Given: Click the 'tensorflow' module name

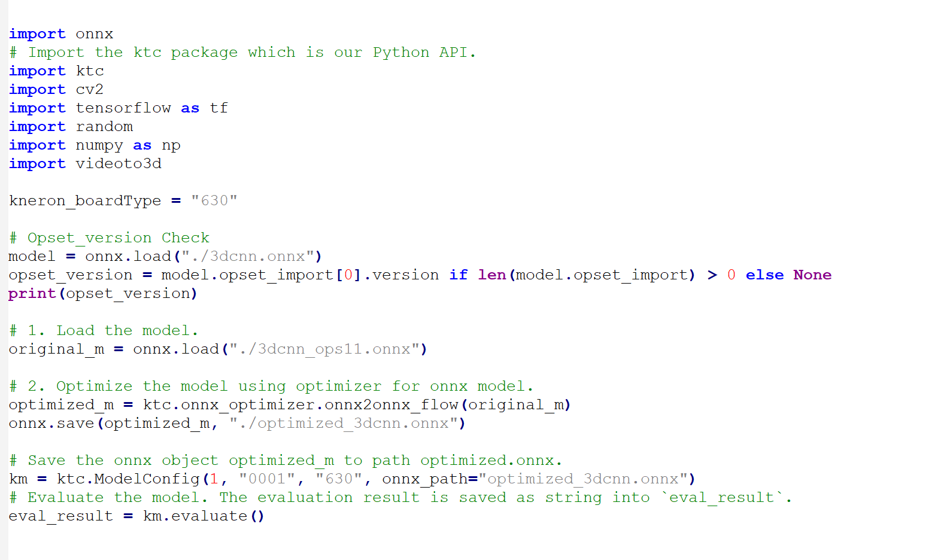Looking at the screenshot, I should tap(123, 108).
